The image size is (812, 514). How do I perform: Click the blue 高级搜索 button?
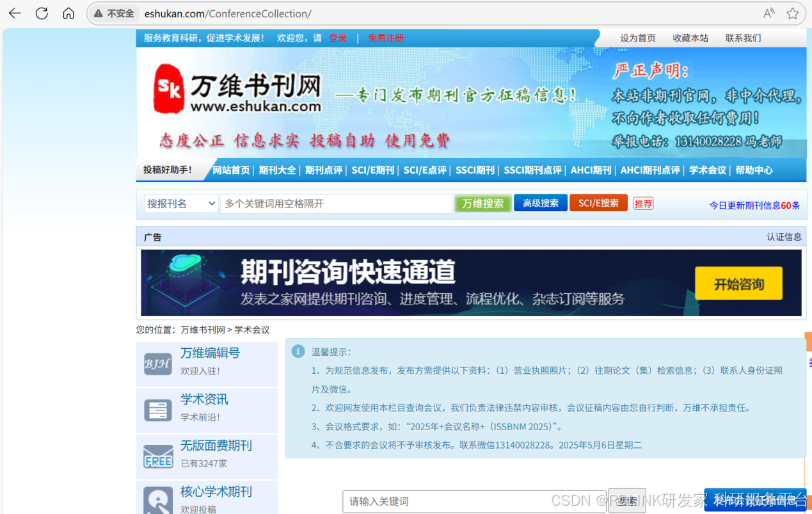coord(541,203)
